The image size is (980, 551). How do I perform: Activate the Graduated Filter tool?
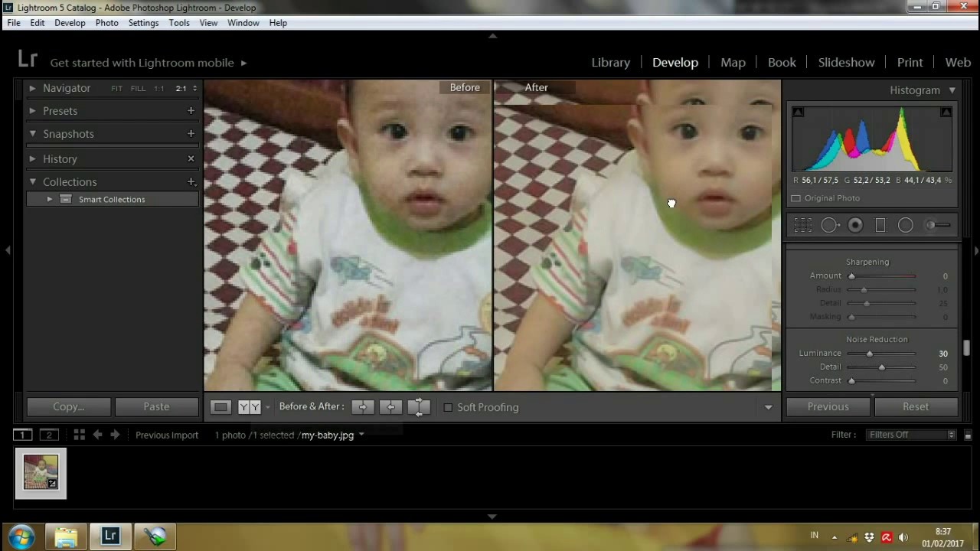coord(880,224)
